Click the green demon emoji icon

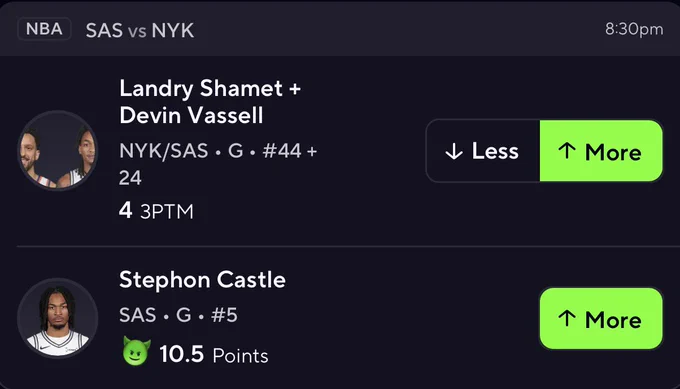tap(137, 351)
